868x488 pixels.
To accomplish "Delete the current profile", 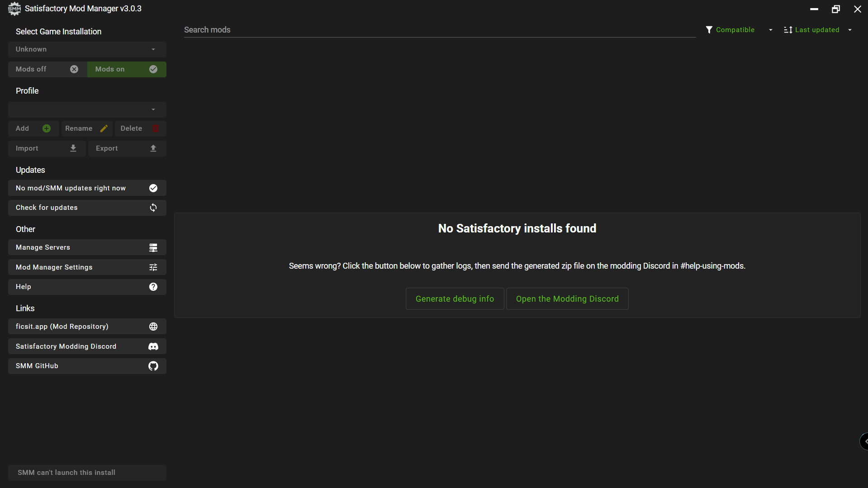I will click(140, 128).
